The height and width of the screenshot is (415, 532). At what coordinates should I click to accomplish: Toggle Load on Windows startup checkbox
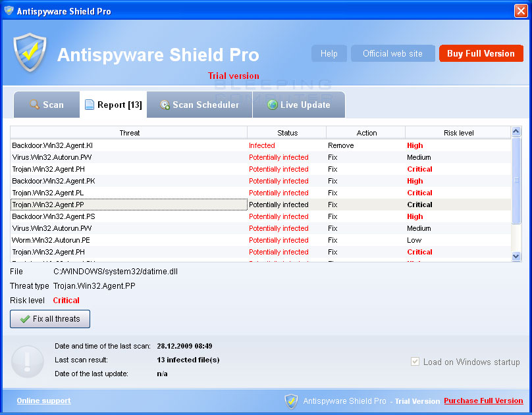415,362
